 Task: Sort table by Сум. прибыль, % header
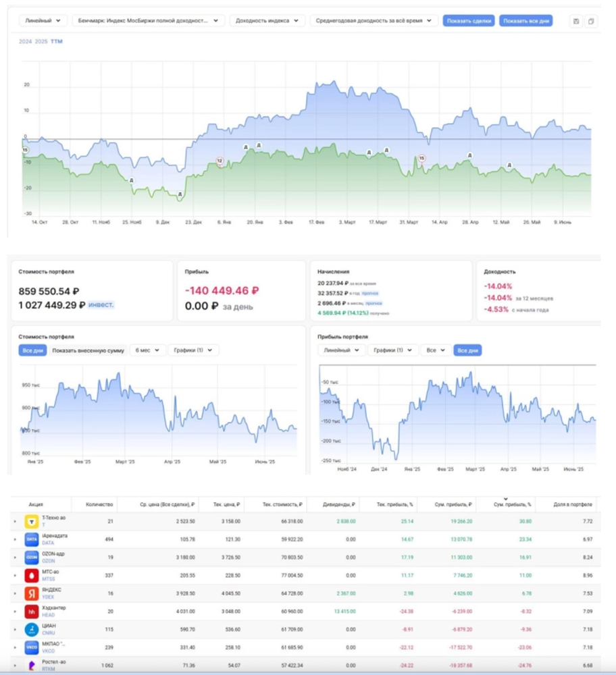tap(512, 504)
